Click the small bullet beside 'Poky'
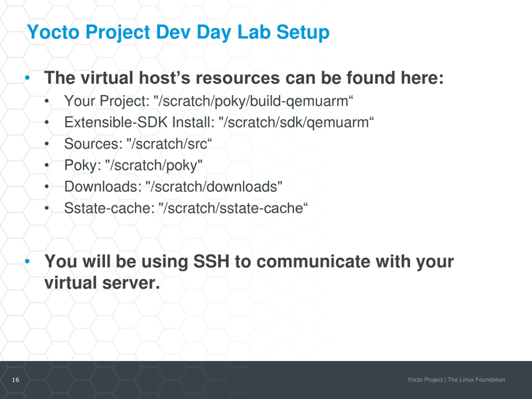 point(47,165)
